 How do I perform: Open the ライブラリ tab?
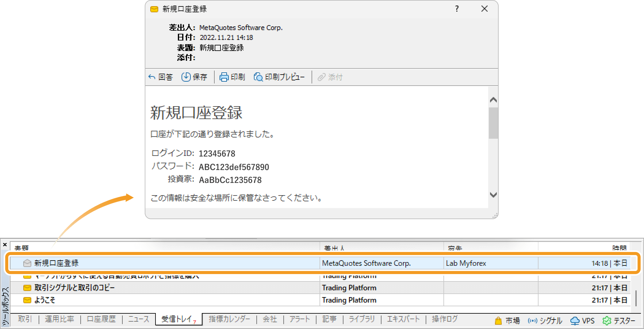click(362, 319)
